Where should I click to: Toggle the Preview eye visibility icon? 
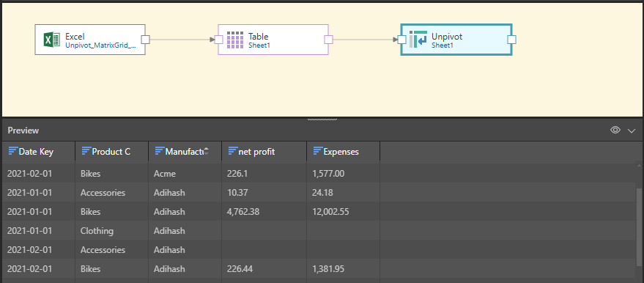(x=615, y=131)
